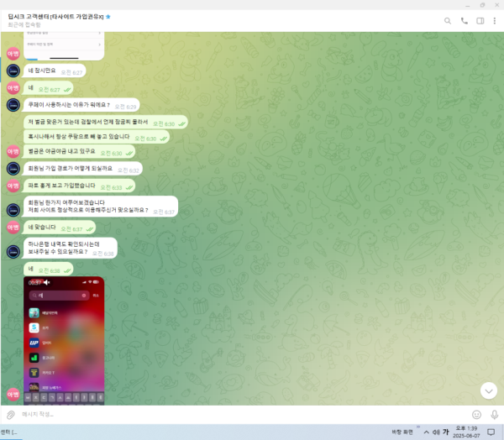
Task: Click the reply sent at 오전 6:33
Action: (79, 186)
